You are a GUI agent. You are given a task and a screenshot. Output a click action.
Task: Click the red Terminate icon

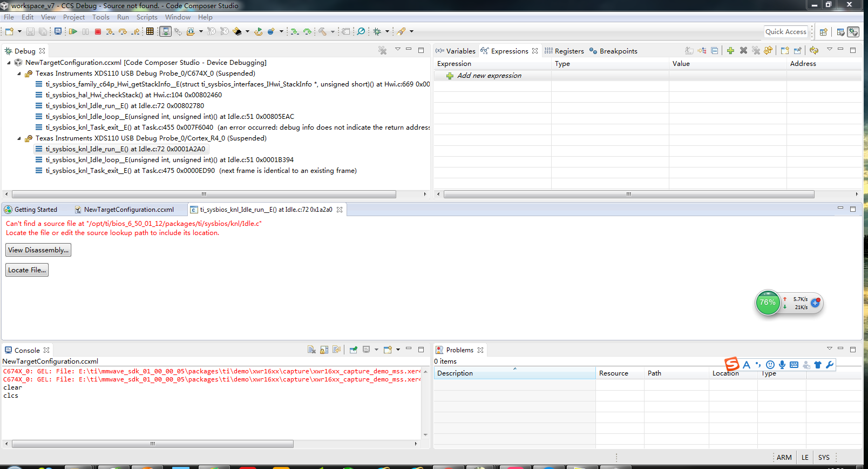98,32
